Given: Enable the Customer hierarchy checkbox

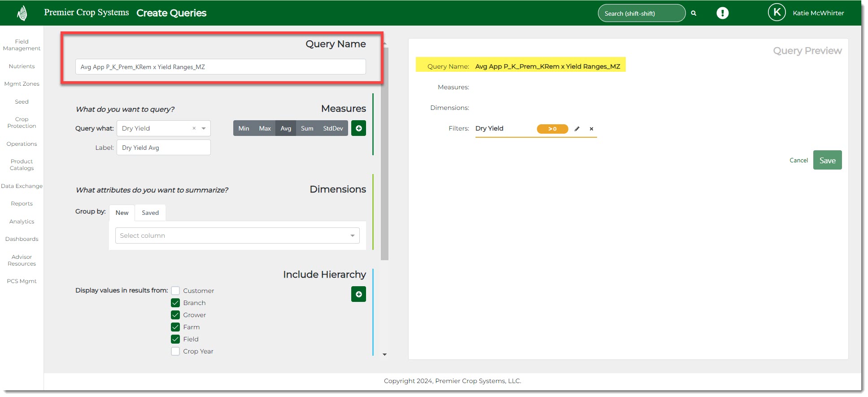Looking at the screenshot, I should (175, 291).
